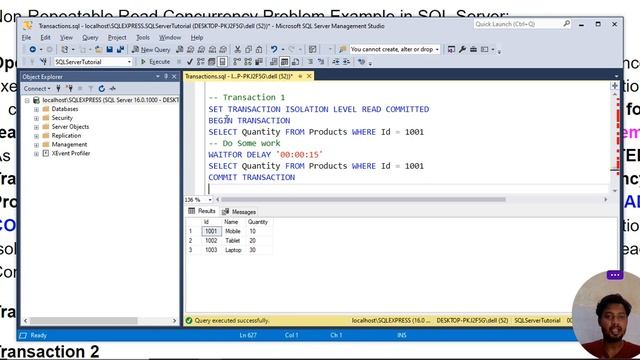Click the Execute button
640x360 pixels.
tap(155, 62)
